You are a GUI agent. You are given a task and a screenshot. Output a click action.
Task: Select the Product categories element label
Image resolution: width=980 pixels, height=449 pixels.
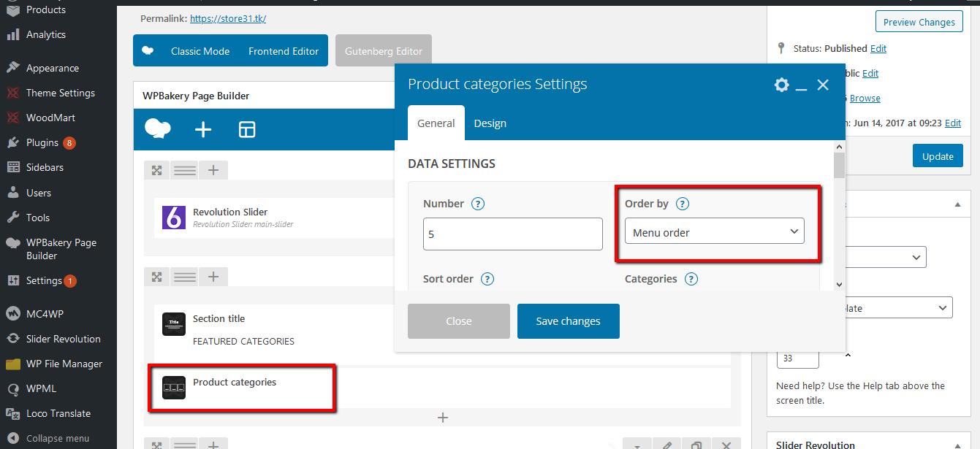(235, 382)
